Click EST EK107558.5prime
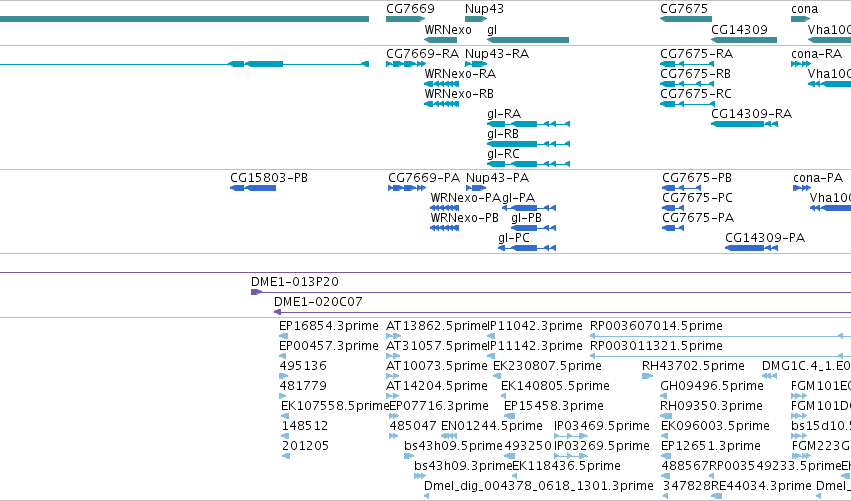This screenshot has width=851, height=501. 335,407
